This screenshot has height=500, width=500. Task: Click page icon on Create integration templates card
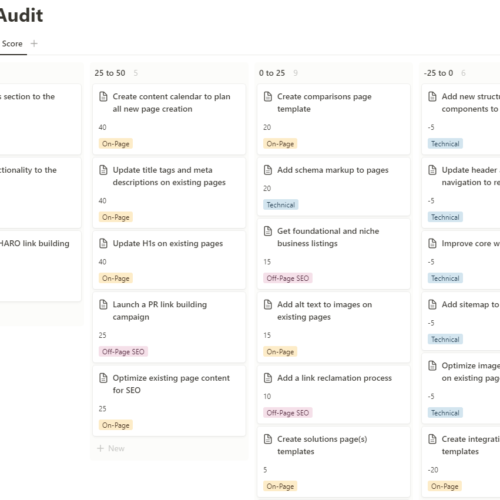click(x=432, y=439)
